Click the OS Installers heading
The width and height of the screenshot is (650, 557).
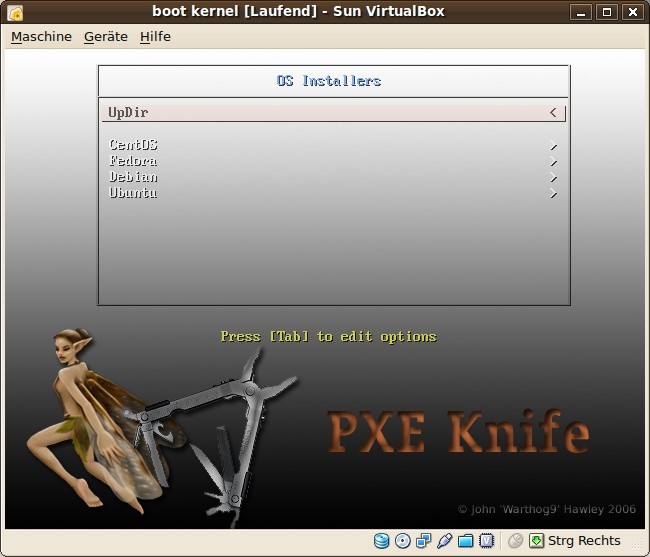tap(329, 81)
